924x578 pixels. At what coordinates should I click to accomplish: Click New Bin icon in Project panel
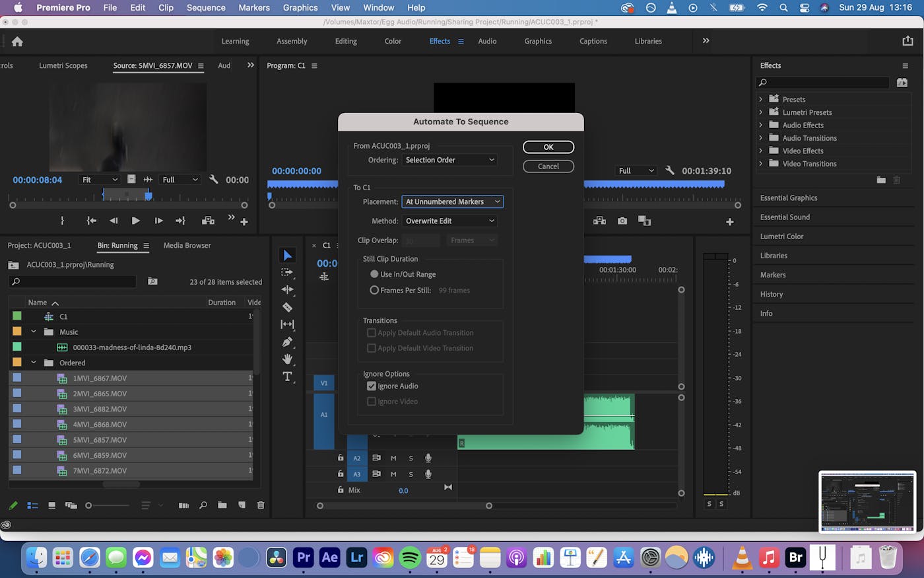(x=222, y=505)
